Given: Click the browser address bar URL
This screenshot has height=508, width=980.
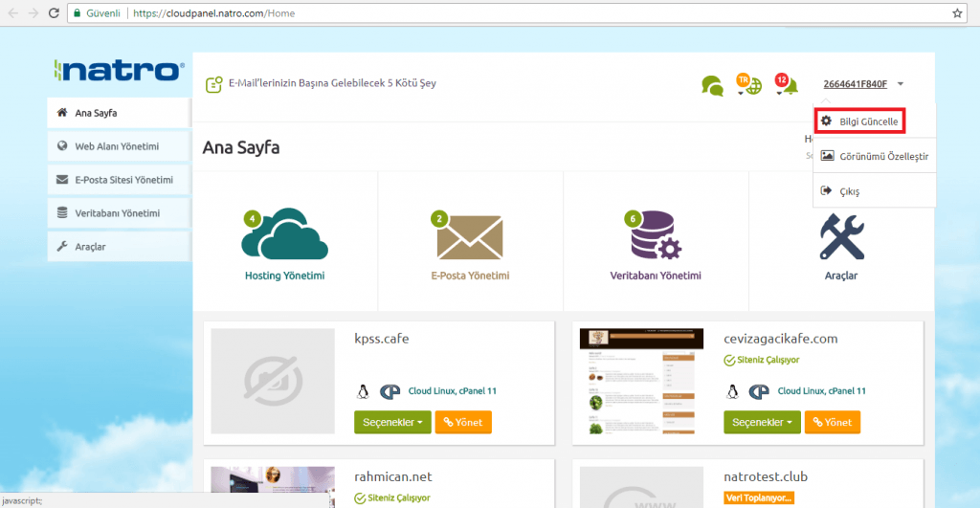Looking at the screenshot, I should point(213,13).
